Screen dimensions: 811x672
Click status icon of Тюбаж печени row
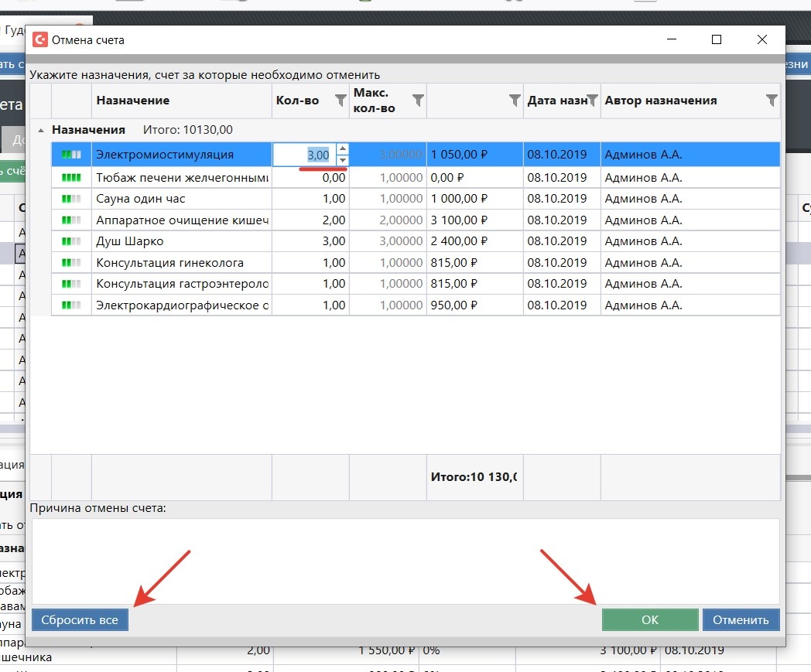[x=71, y=178]
